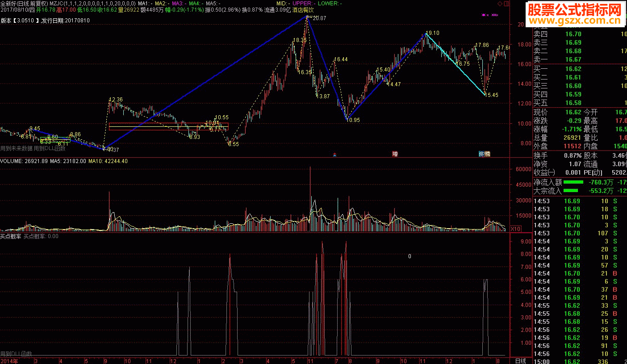The image size is (627, 364).
Task: Click the 14.47 price label
Action: [x=394, y=84]
